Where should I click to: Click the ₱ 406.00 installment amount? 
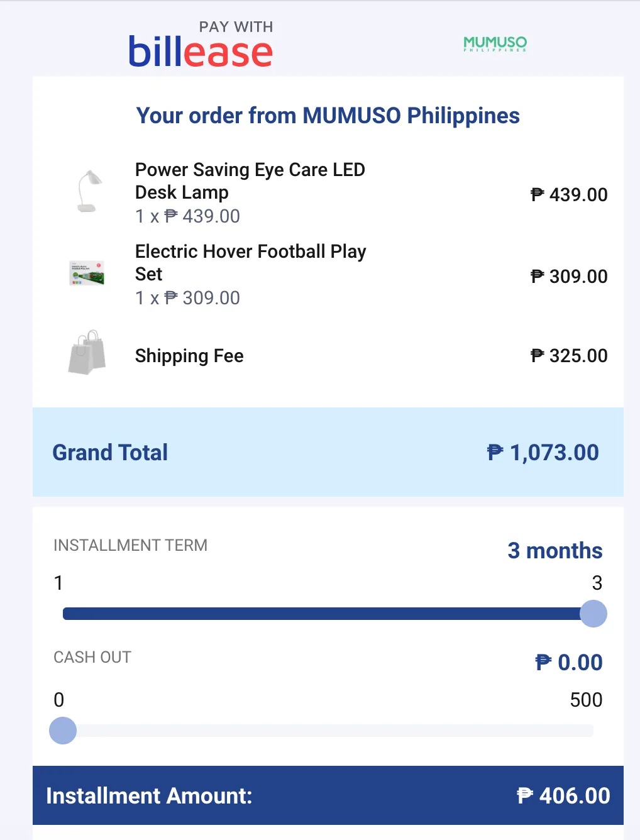[563, 796]
